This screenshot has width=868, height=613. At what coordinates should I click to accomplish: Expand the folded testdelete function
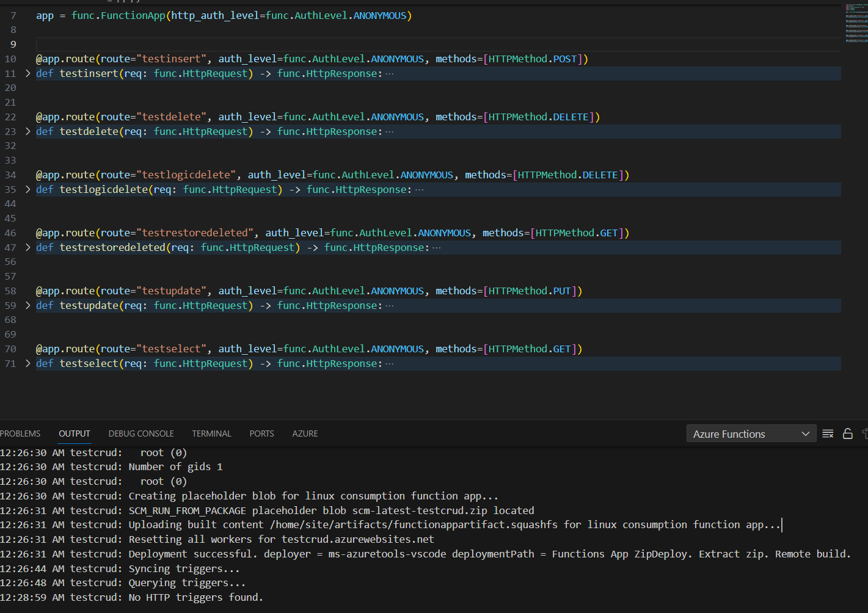pyautogui.click(x=27, y=131)
